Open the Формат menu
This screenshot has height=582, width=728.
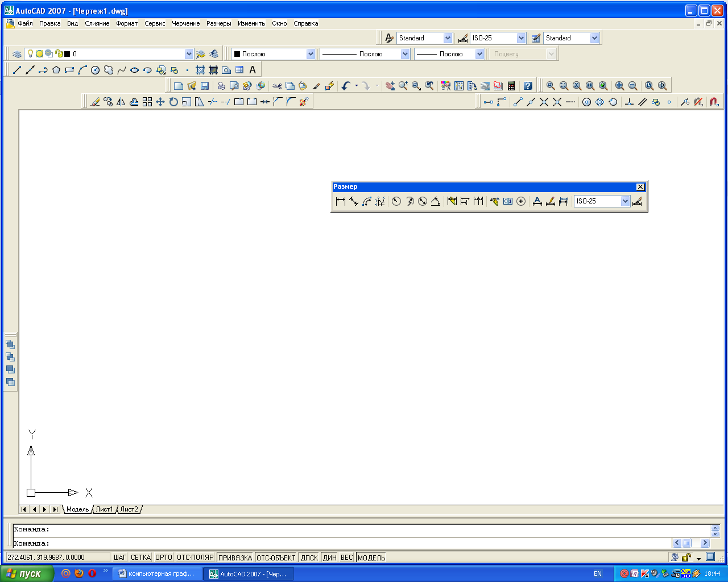(127, 23)
